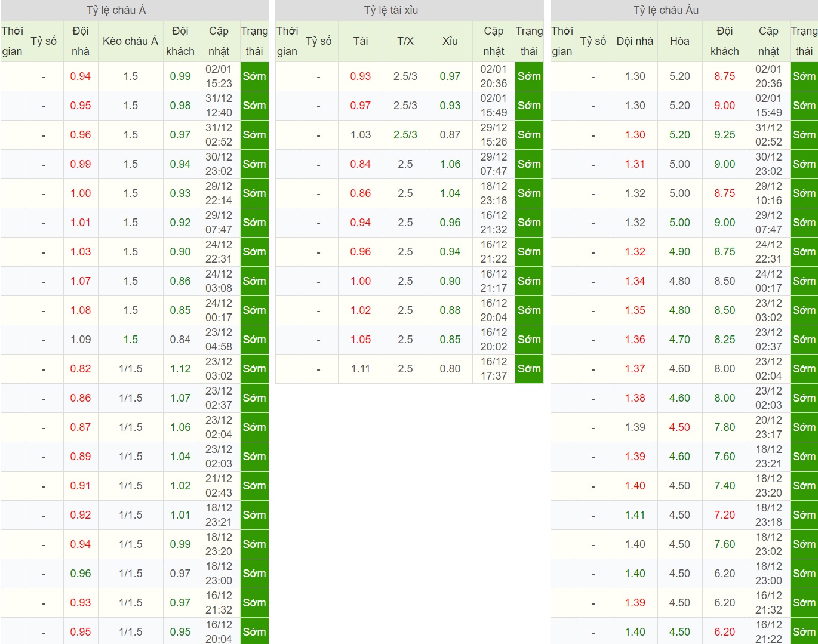Click the 1.08 home odds in Asian table

(81, 310)
